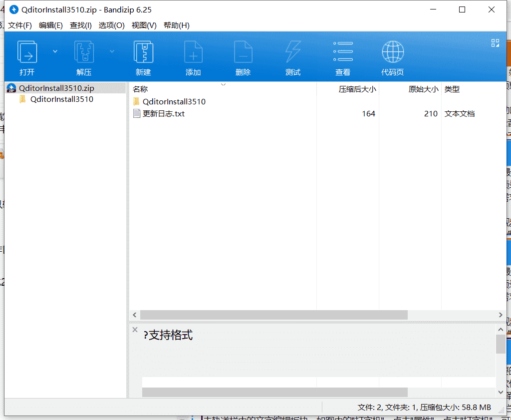Viewport: 511px width, 420px height.
Task: Click the file list horizontal scrollbar thumb
Action: (x=274, y=315)
